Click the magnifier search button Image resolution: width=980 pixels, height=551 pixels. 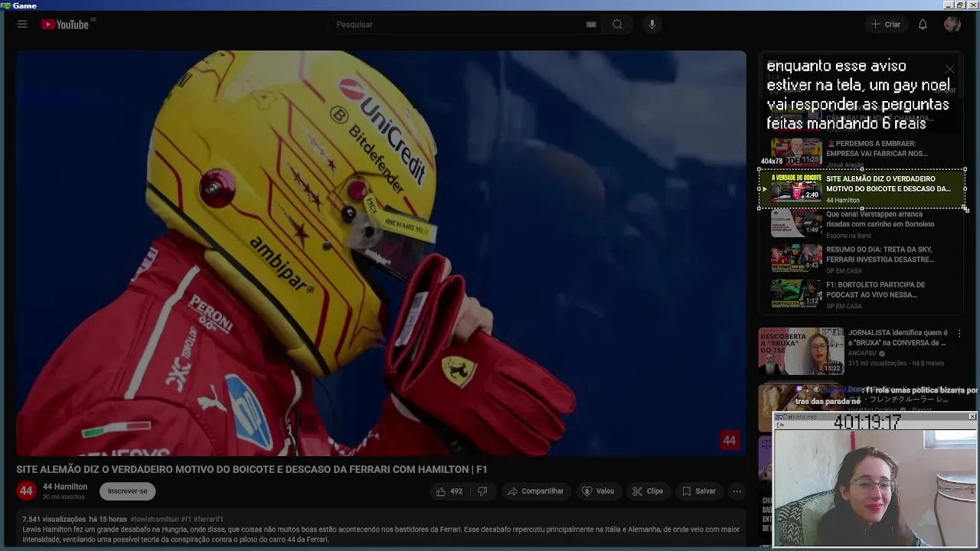coord(617,24)
